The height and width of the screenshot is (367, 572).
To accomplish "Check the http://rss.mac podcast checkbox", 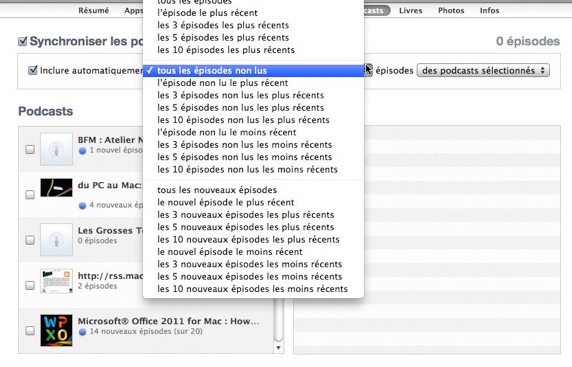I will click(x=30, y=285).
